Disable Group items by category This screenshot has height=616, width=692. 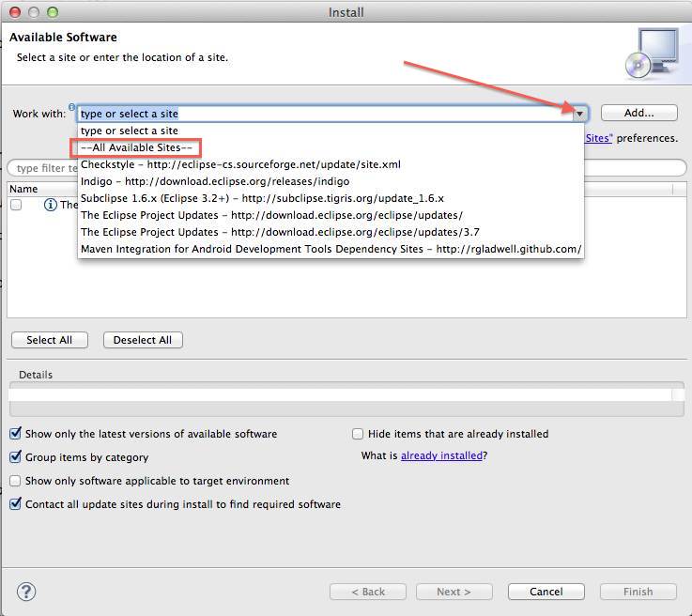(15, 457)
